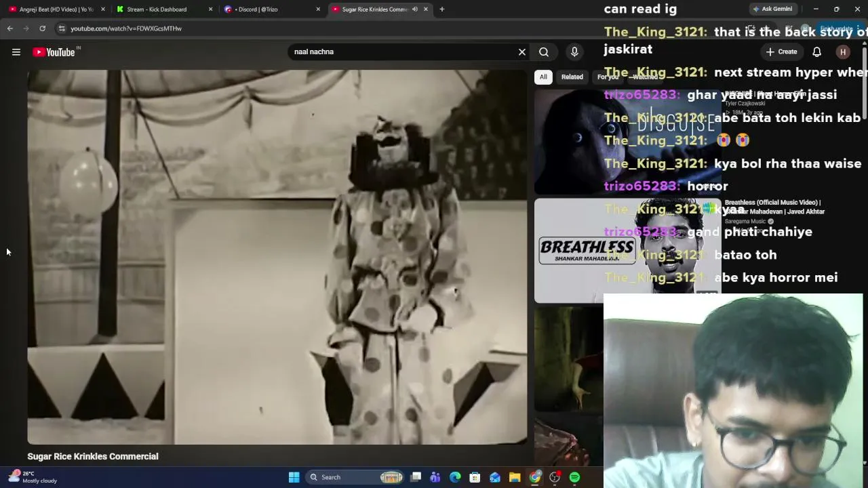Open the Saregama Music channel link

pos(745,222)
